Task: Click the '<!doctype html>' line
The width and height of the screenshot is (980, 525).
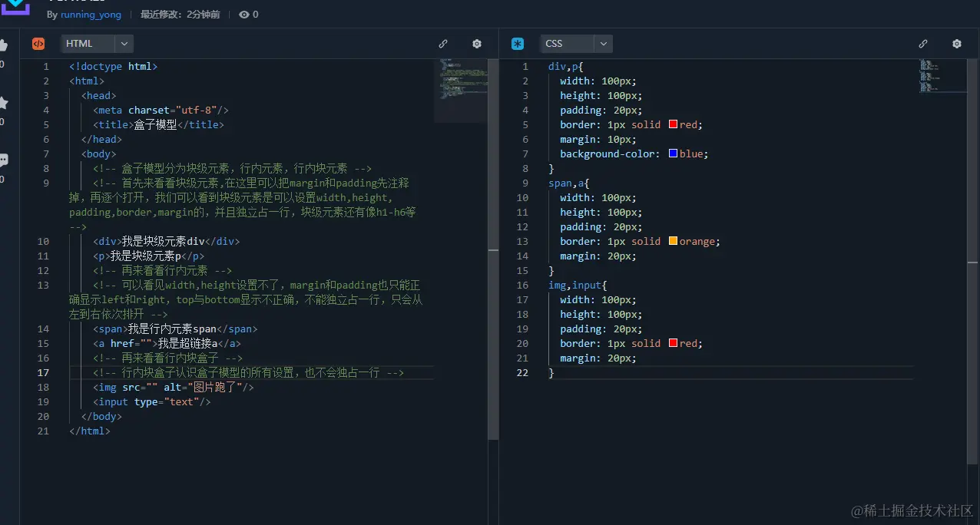Action: (113, 67)
